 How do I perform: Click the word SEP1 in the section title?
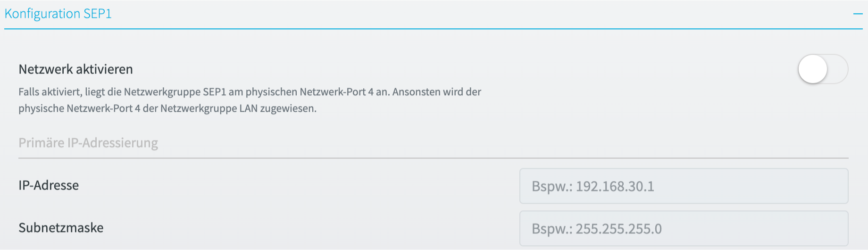98,14
